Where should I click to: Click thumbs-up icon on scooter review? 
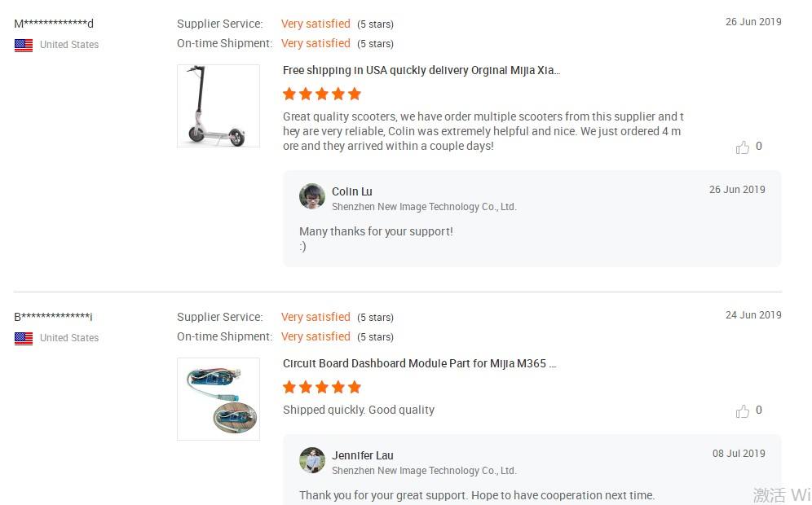tap(742, 147)
